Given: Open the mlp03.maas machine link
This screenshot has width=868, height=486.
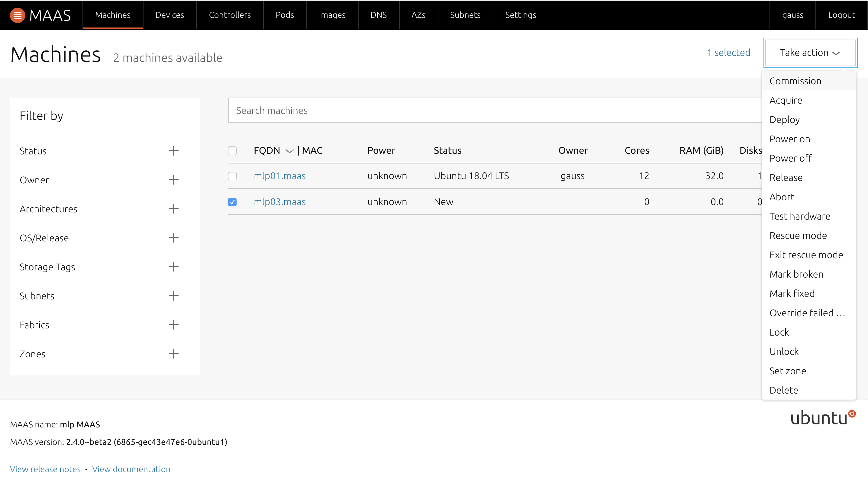Looking at the screenshot, I should pos(279,202).
